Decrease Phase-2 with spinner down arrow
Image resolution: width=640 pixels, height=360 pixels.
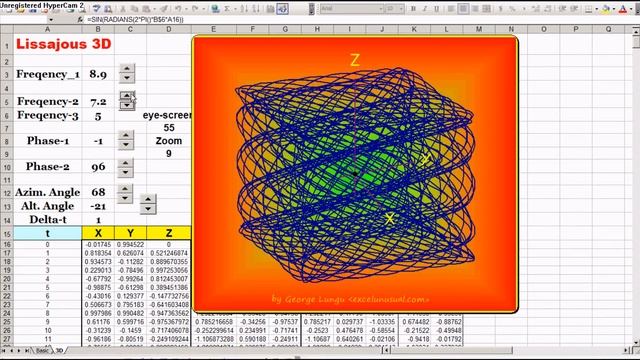(x=125, y=172)
